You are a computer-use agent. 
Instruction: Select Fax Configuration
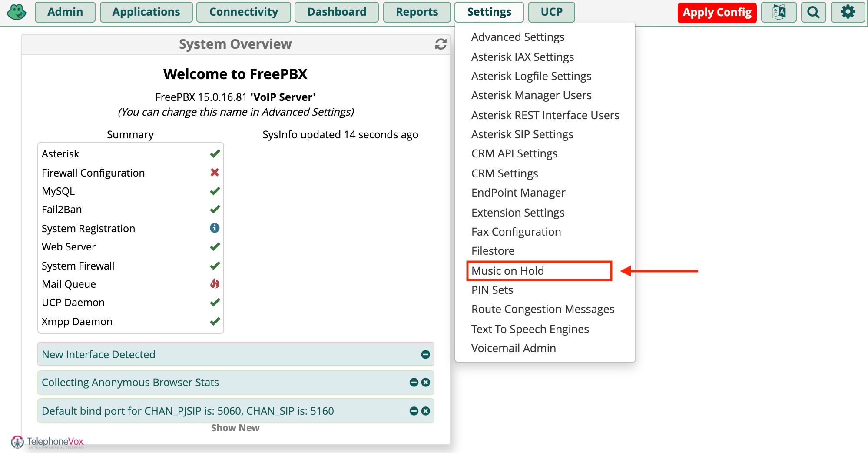click(516, 232)
